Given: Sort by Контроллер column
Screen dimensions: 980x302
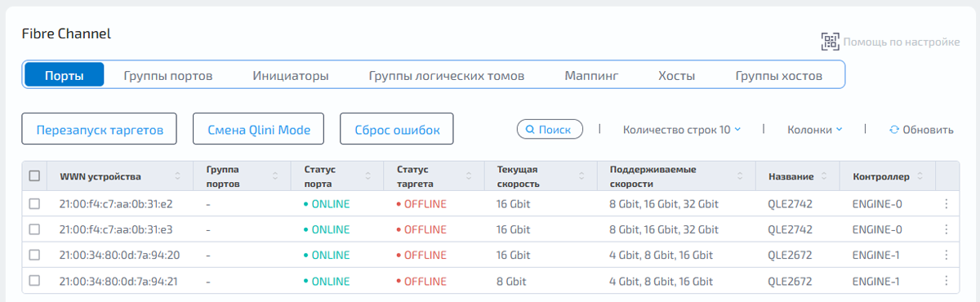Looking at the screenshot, I should tap(920, 176).
